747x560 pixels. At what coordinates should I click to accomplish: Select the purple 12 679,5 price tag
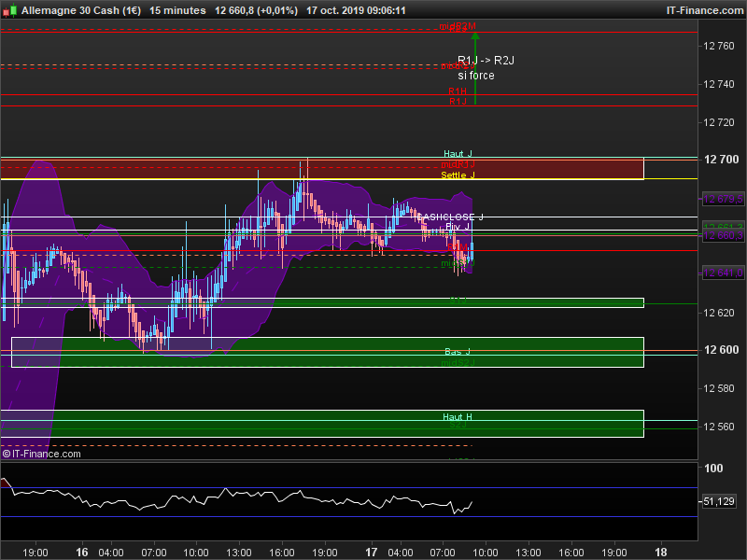[723, 199]
